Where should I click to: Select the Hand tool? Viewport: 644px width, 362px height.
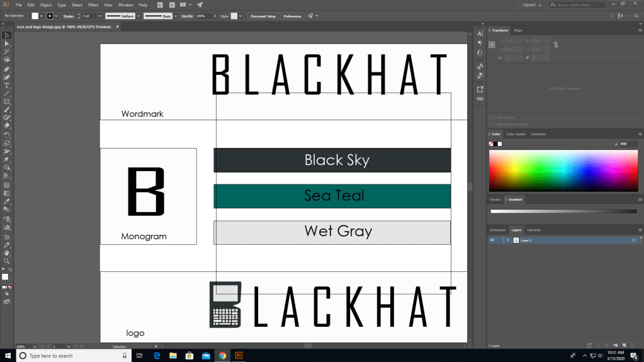[7, 252]
